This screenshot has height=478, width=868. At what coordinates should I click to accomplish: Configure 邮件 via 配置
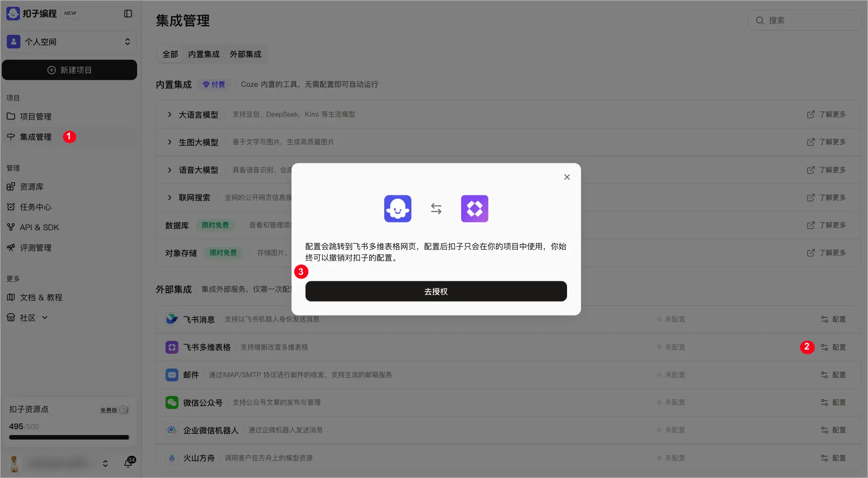833,375
